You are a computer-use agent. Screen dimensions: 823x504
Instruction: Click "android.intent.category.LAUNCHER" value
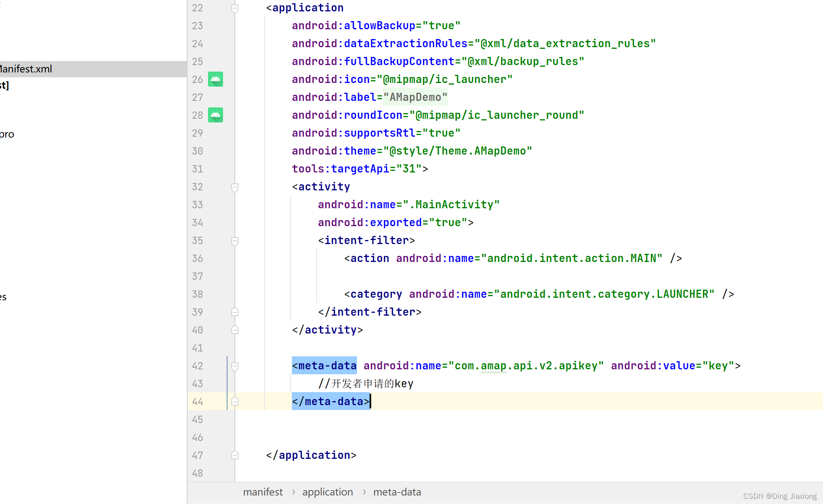tap(604, 294)
